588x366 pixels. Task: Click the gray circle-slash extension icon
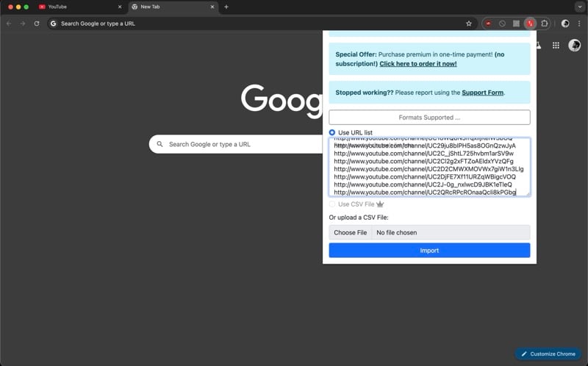(502, 24)
